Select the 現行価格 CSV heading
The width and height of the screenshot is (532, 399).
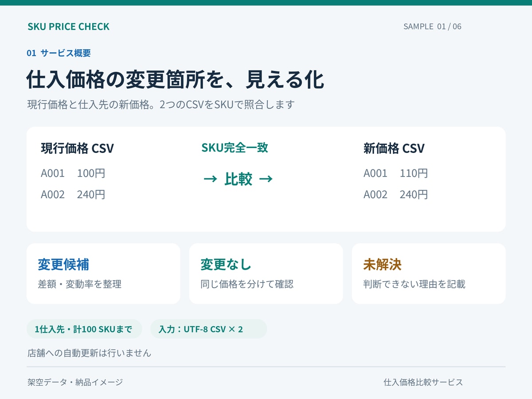coord(77,149)
